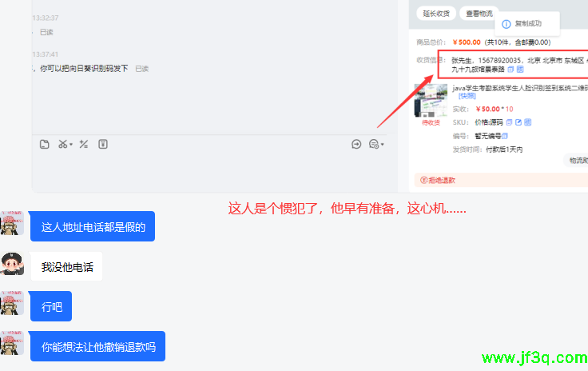This screenshot has width=588, height=371.
Task: Click the folder icon in chat toolbar
Action: click(x=45, y=144)
